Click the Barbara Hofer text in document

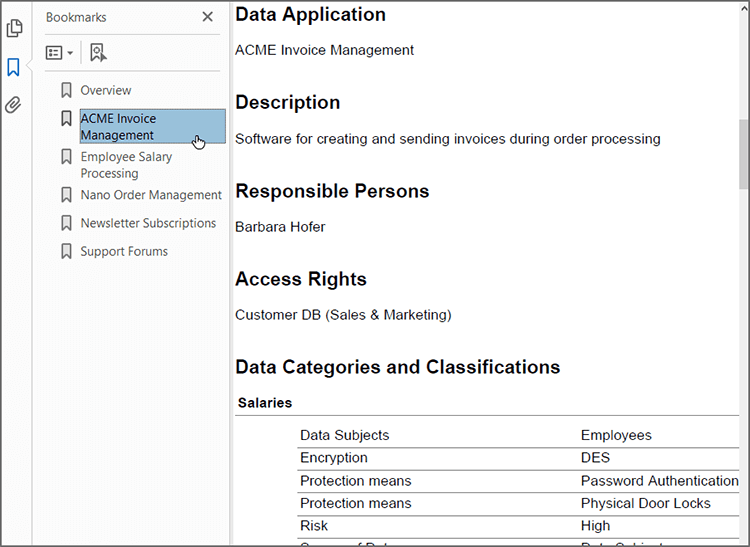280,227
